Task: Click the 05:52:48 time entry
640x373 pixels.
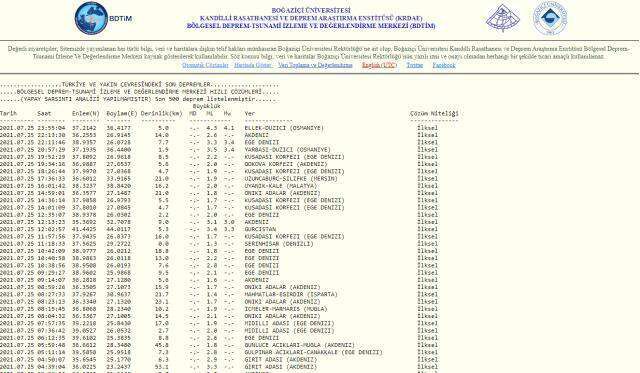Action: 51,345
